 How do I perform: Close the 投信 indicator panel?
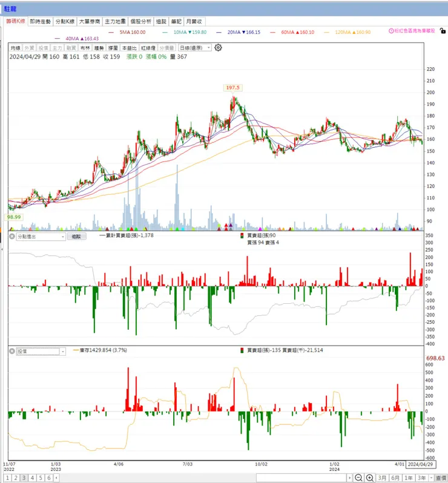12,351
